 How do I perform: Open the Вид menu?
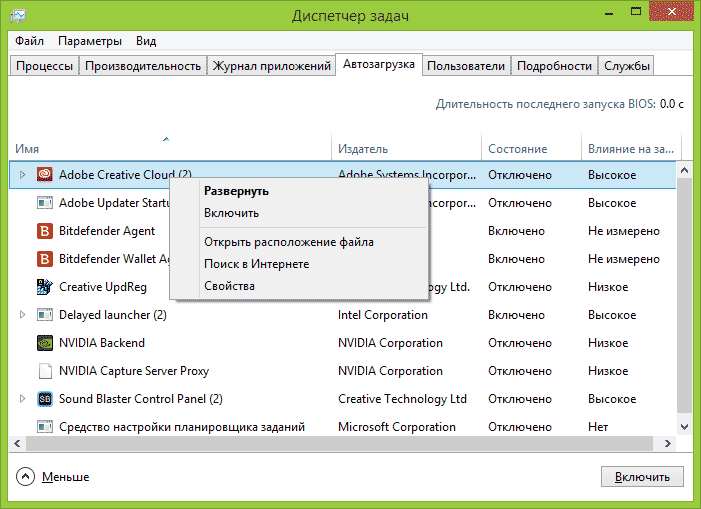point(146,41)
